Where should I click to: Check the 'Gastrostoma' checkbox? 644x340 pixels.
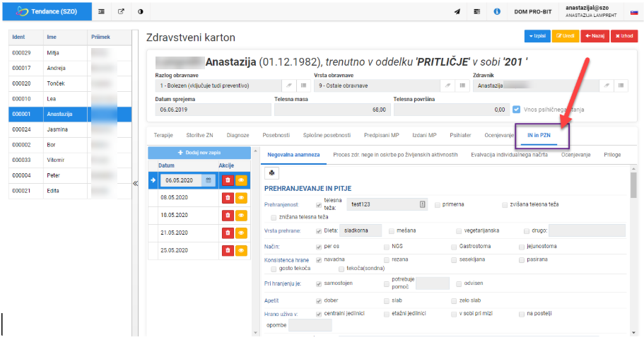(x=454, y=247)
